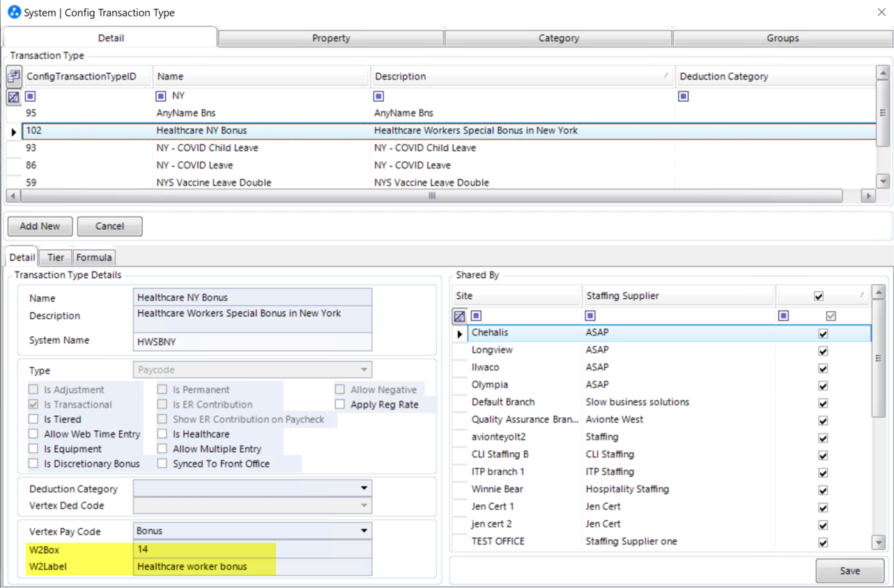
Task: Click row indicator arrow for Chehalis row
Action: coord(459,334)
